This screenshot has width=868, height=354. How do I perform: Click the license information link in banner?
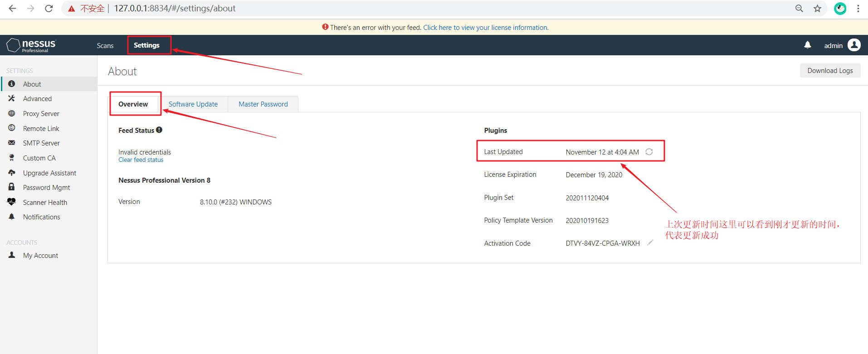486,27
